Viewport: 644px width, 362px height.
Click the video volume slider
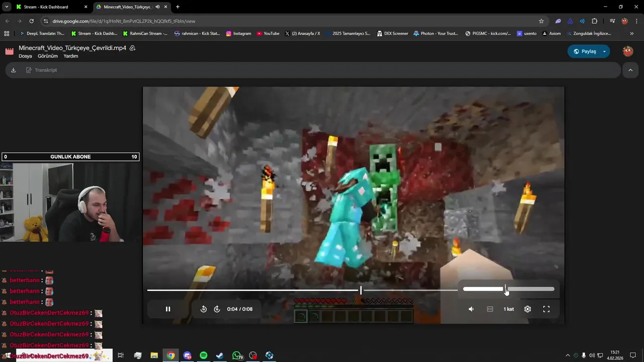[509, 289]
